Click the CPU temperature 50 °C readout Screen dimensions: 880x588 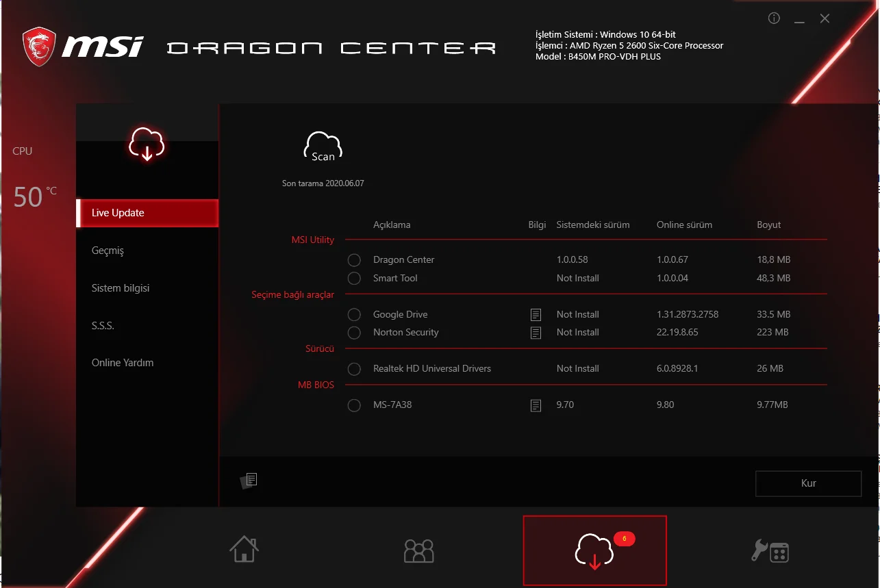pos(35,197)
